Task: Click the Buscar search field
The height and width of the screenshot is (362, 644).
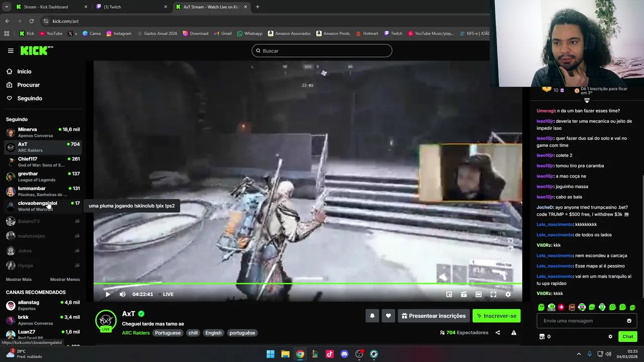Action: coord(321,51)
